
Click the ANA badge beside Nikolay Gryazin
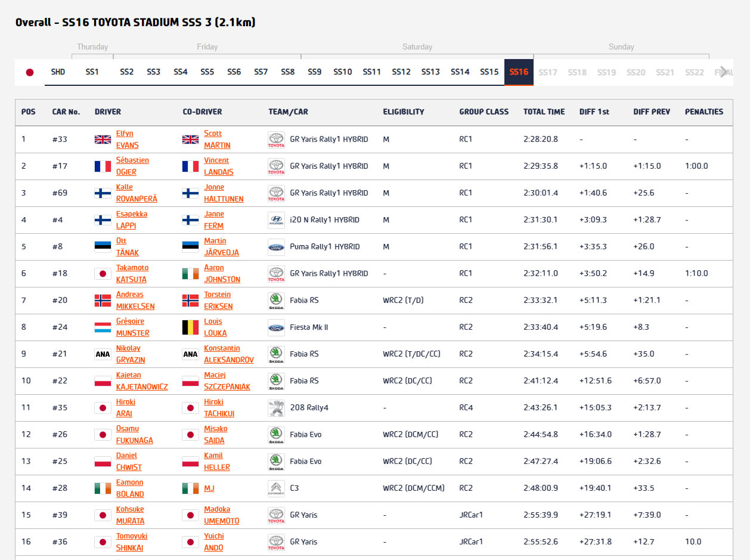103,354
